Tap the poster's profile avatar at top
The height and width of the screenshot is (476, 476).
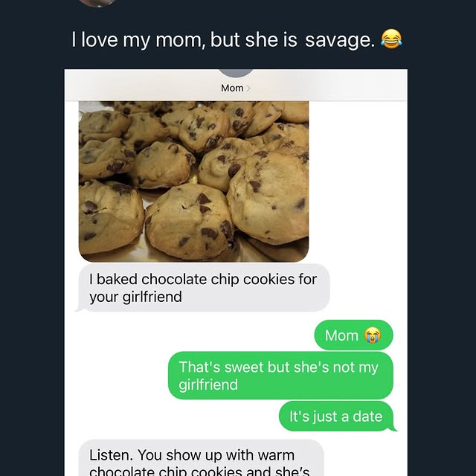pyautogui.click(x=97, y=3)
